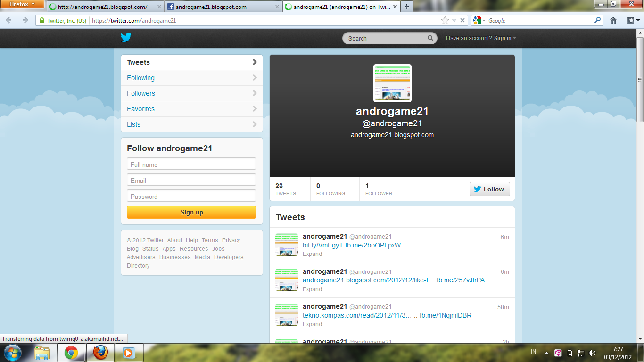Open the fb.me/2boOPLpxW link
The width and height of the screenshot is (644, 362).
[x=373, y=245]
